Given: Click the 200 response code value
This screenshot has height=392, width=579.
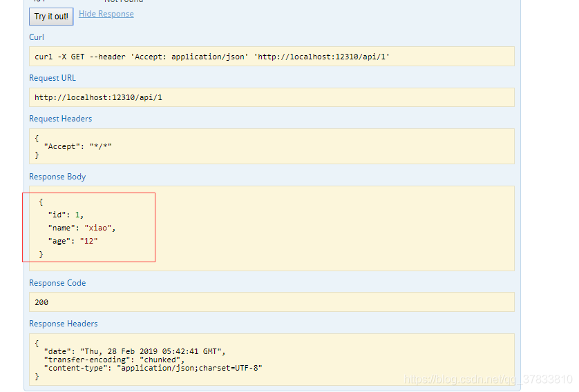Looking at the screenshot, I should tap(41, 302).
